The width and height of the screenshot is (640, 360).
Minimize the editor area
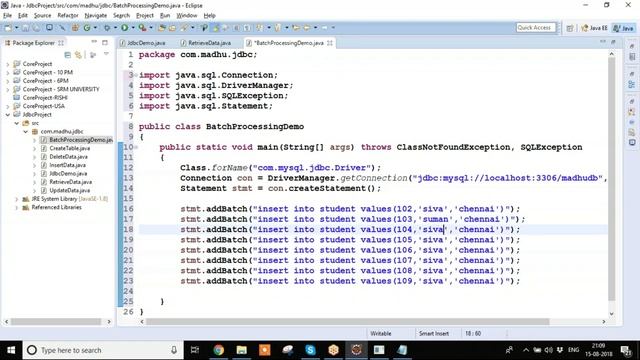coord(603,42)
